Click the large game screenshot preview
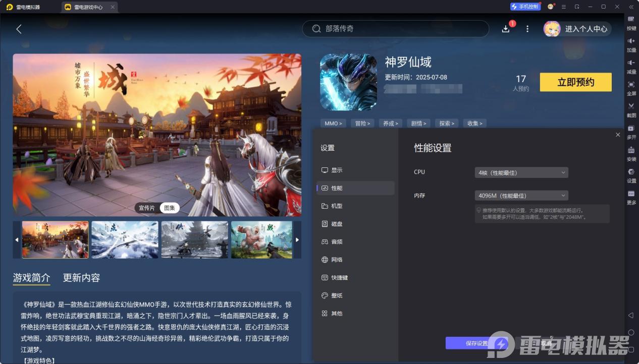 point(157,135)
